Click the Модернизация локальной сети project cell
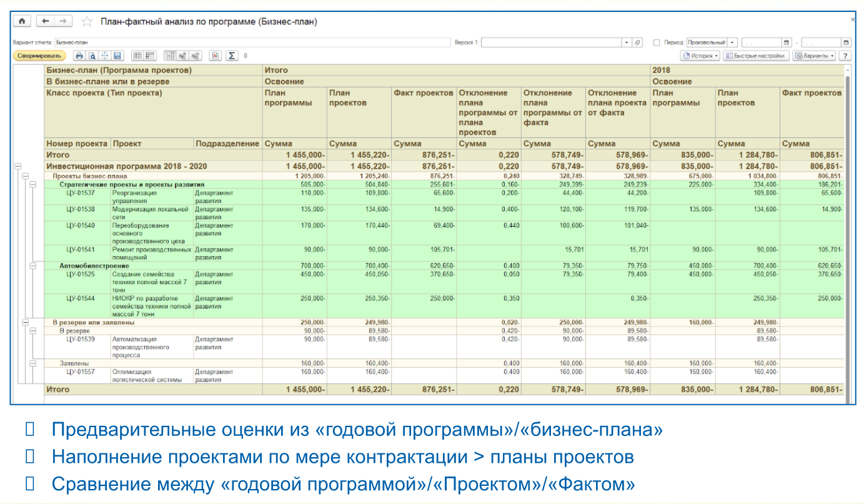 point(152,213)
